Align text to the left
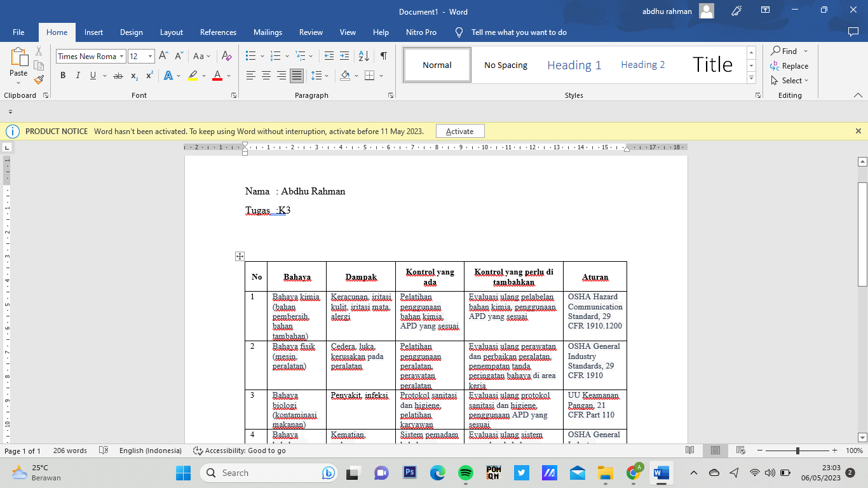Image resolution: width=868 pixels, height=488 pixels. 250,76
